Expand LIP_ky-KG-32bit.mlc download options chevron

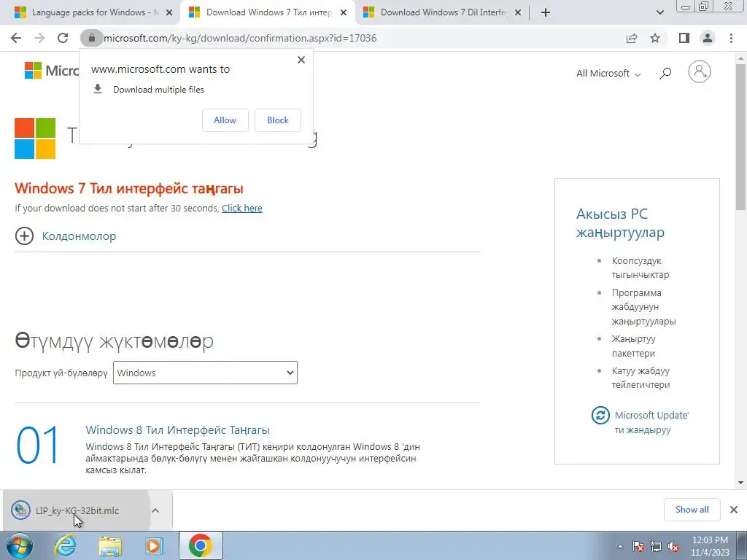(x=155, y=510)
